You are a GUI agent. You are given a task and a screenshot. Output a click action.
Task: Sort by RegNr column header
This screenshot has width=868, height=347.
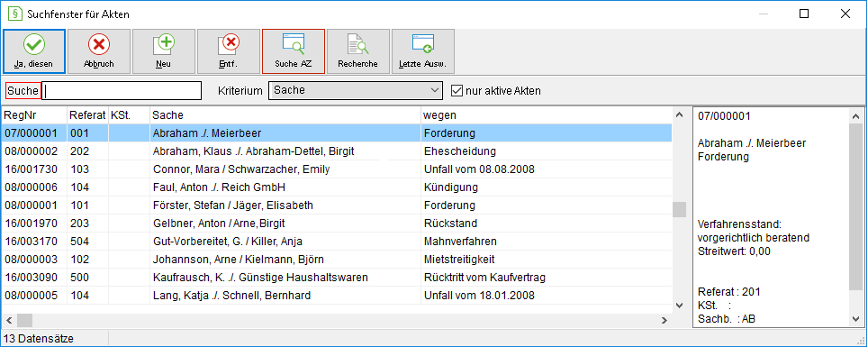click(34, 114)
